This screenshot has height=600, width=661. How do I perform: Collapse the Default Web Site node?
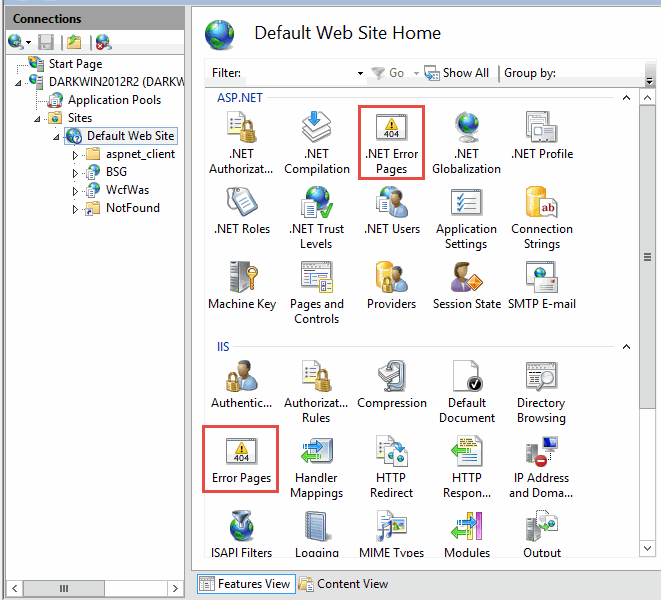(56, 137)
